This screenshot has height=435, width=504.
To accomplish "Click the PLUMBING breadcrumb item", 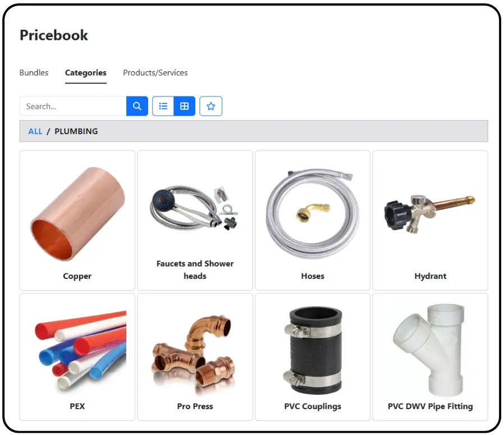I will (76, 131).
